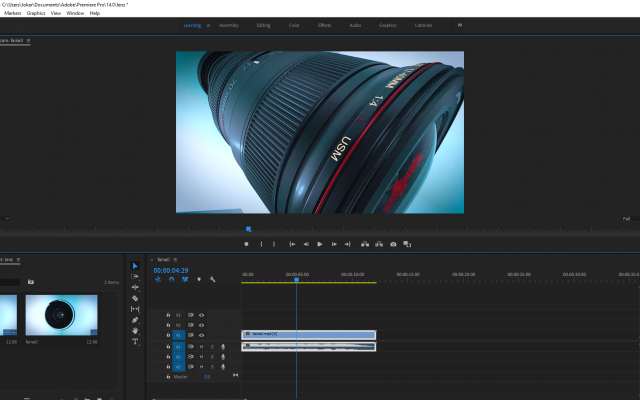The image size is (640, 400).
Task: Add marker in timeline panel
Action: click(199, 280)
